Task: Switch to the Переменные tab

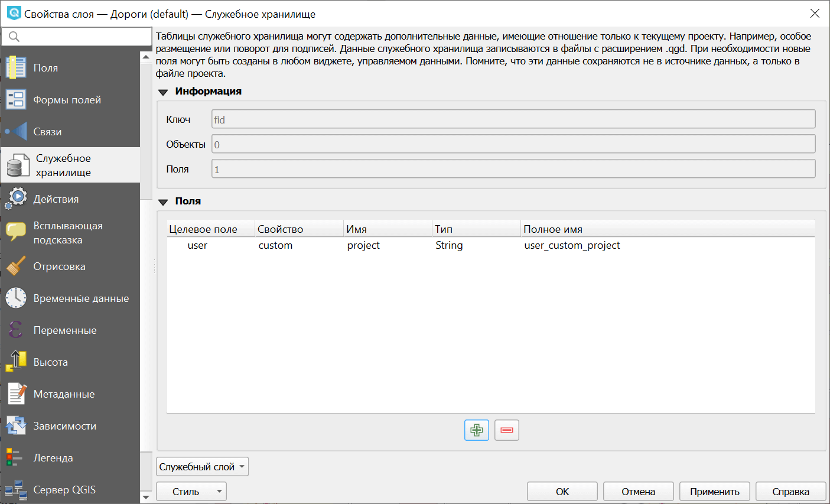Action: pyautogui.click(x=65, y=330)
